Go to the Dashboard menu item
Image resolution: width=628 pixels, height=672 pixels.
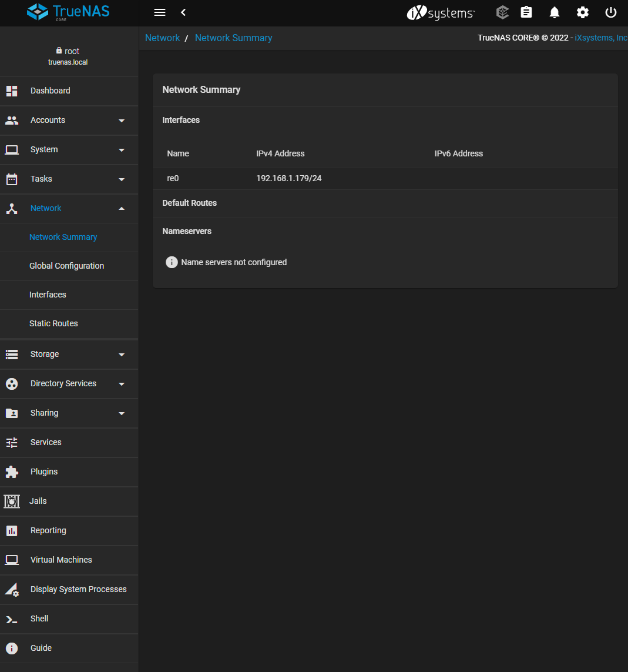coord(50,91)
